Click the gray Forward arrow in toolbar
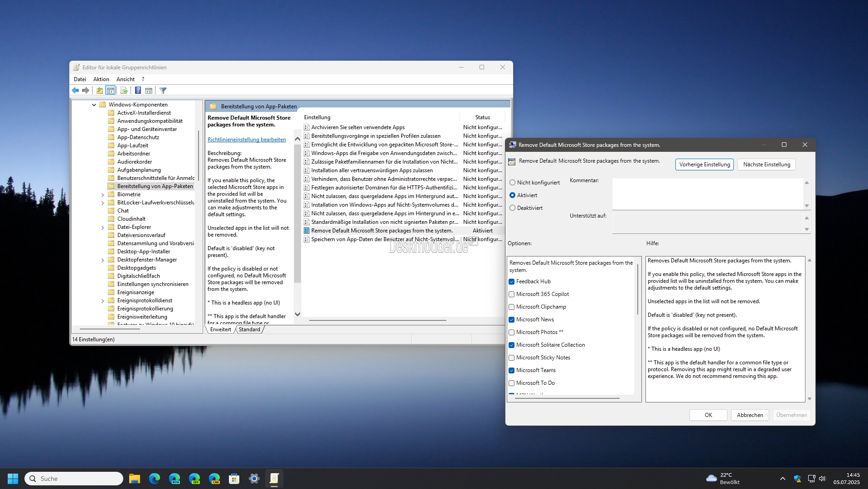Screen dimensions: 868x489 [86, 91]
